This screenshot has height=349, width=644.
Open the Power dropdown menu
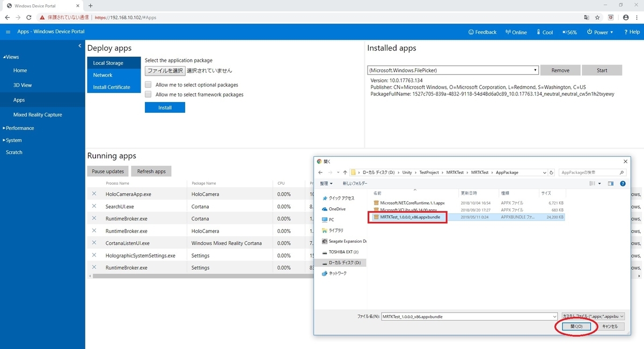tap(600, 32)
